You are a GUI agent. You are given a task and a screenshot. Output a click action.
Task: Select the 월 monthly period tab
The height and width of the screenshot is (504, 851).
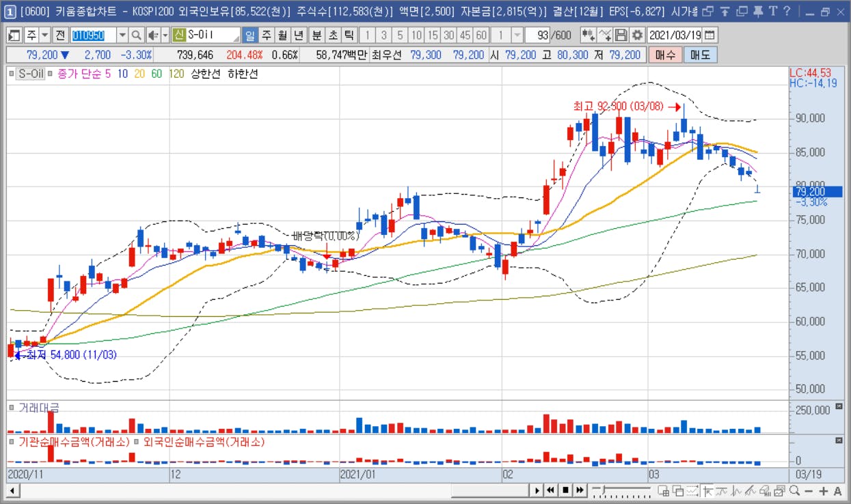click(282, 36)
